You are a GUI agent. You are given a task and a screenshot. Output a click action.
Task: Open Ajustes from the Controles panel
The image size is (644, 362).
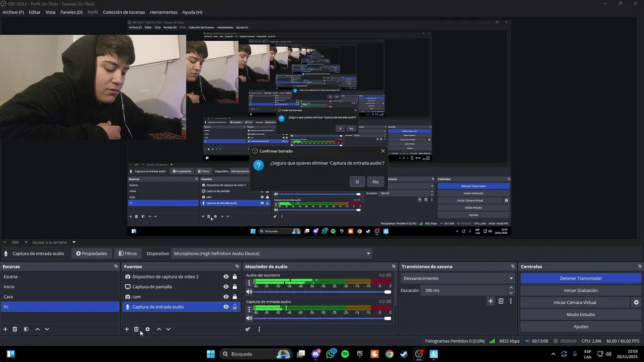(x=581, y=327)
